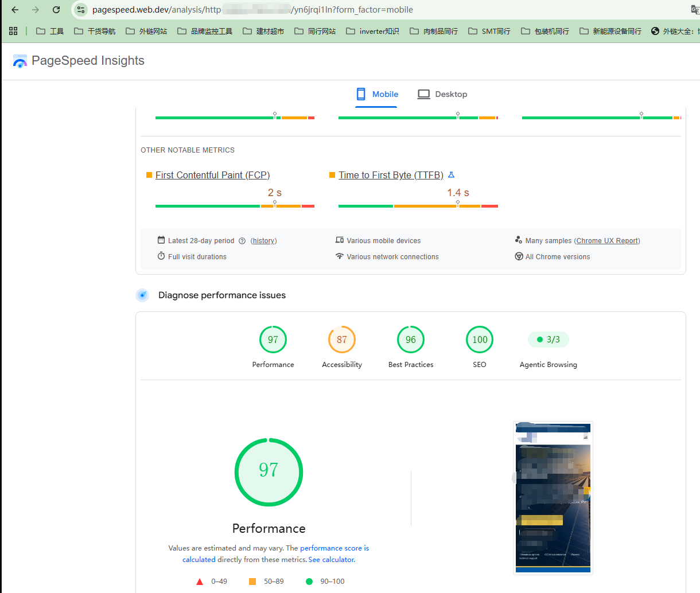Open the apps grid icon in bookmarks bar
Screen dimensions: 700x593
point(13,31)
